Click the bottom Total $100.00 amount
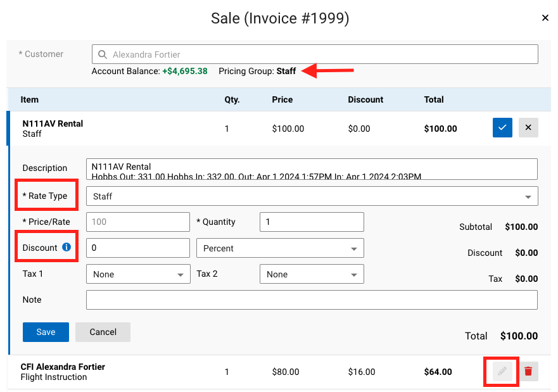Screen dimensions: 558x392 pos(519,336)
